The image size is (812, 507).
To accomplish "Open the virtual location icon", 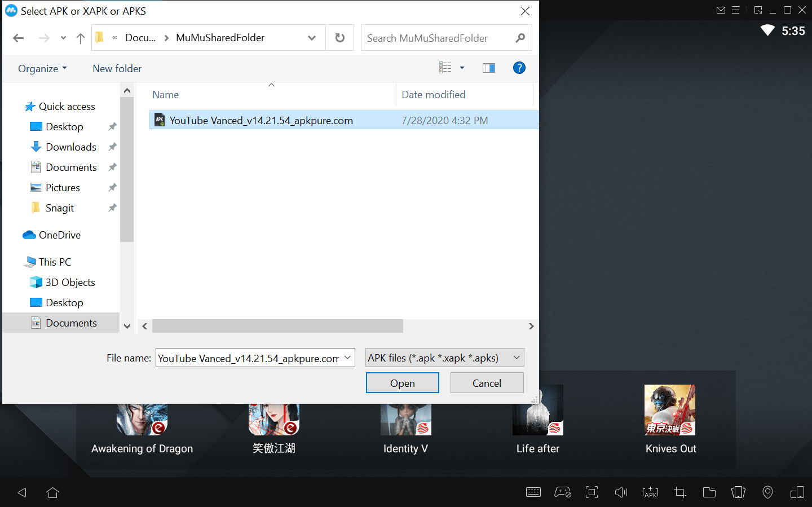I will point(767,492).
